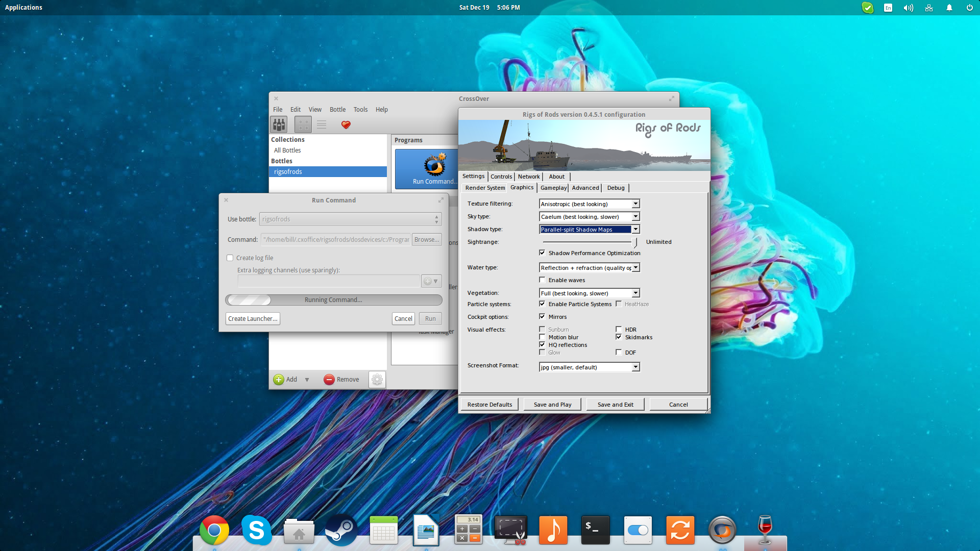980x551 pixels.
Task: Open the notifications bell in top panel
Action: (949, 8)
